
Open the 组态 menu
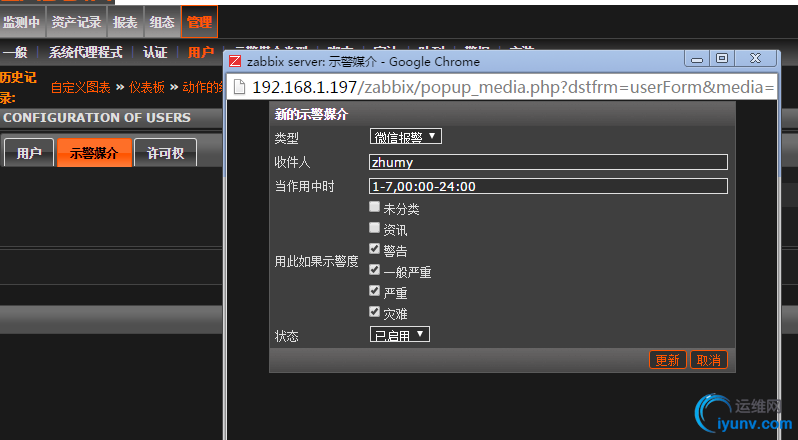(x=162, y=22)
